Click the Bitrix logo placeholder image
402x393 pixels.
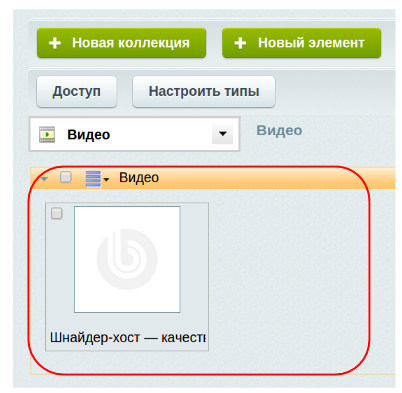coord(127,259)
